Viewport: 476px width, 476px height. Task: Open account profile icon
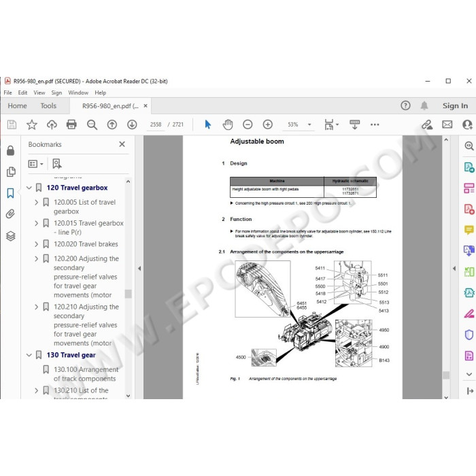pyautogui.click(x=467, y=124)
